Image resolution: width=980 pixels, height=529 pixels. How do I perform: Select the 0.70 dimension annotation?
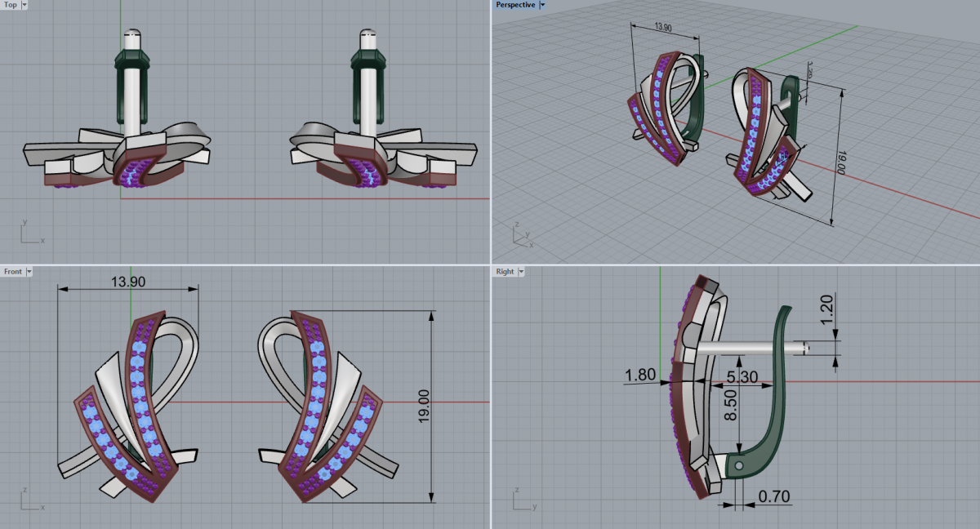(773, 496)
